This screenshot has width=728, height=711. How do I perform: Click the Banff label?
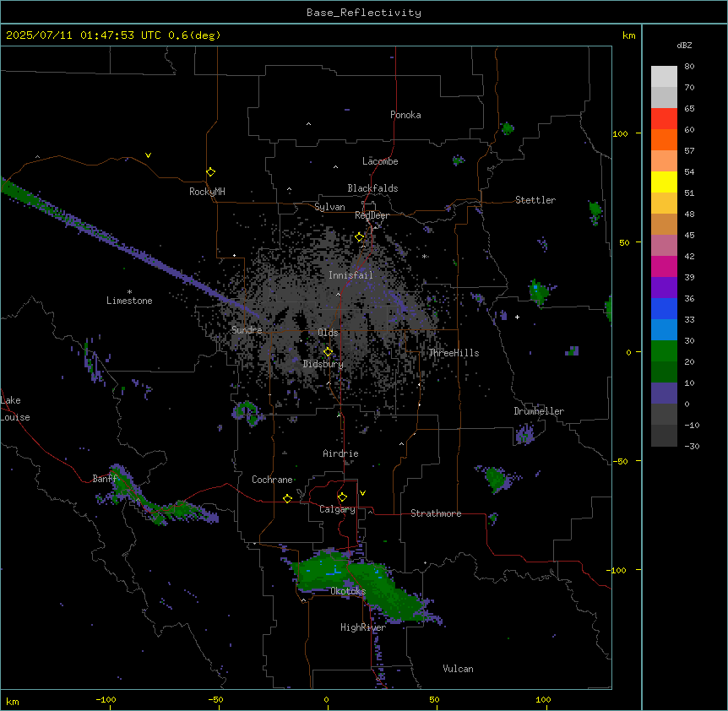[105, 479]
